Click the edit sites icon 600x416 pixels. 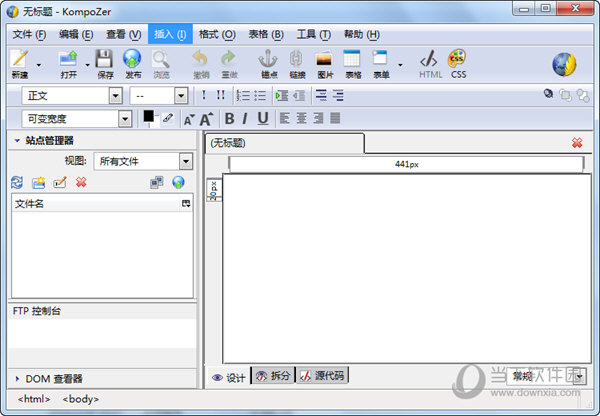pyautogui.click(x=157, y=183)
